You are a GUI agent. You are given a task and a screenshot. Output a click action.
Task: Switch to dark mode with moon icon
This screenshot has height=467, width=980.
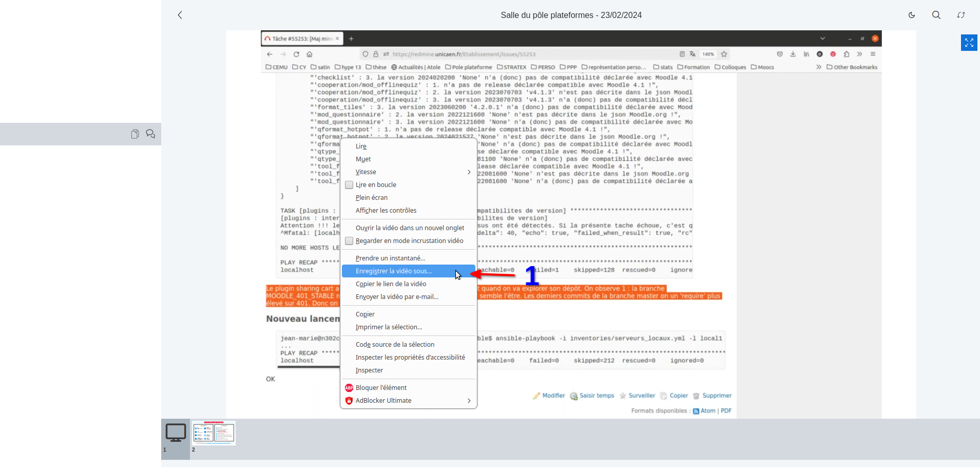coord(912,15)
